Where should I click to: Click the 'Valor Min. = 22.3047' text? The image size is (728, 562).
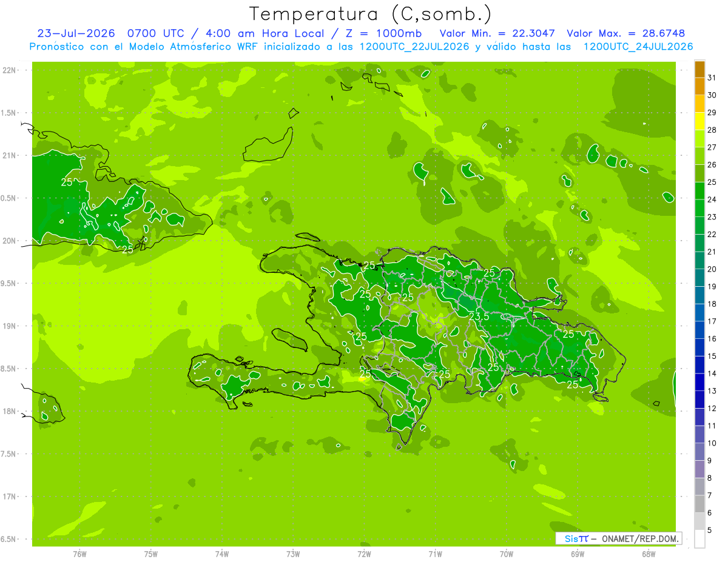[x=497, y=33]
